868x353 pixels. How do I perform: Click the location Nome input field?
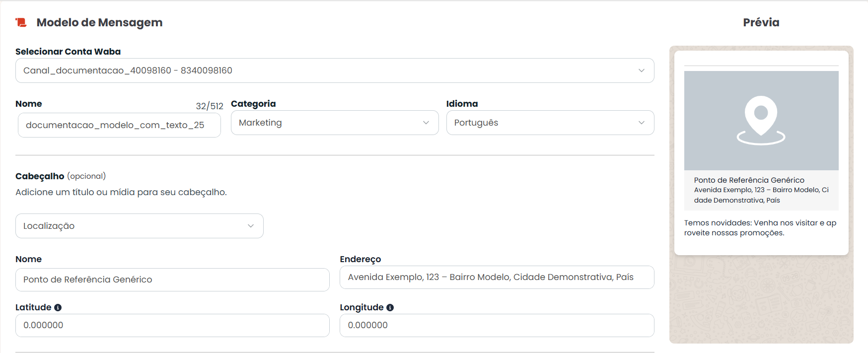pos(172,280)
